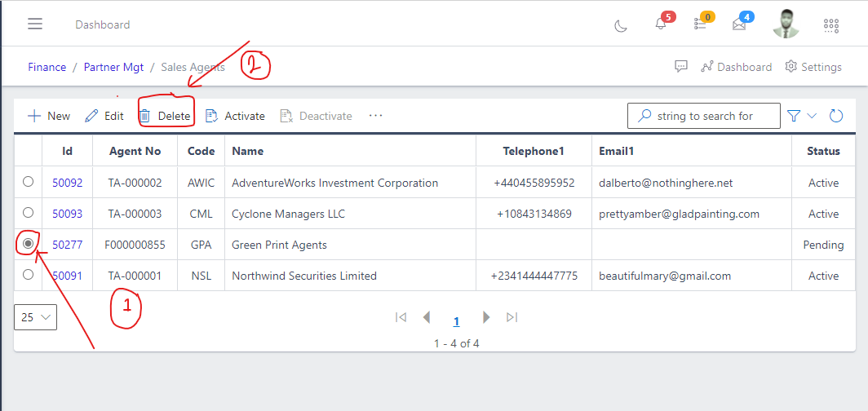The width and height of the screenshot is (868, 411).
Task: Open the Settings gear link
Action: [x=813, y=67]
